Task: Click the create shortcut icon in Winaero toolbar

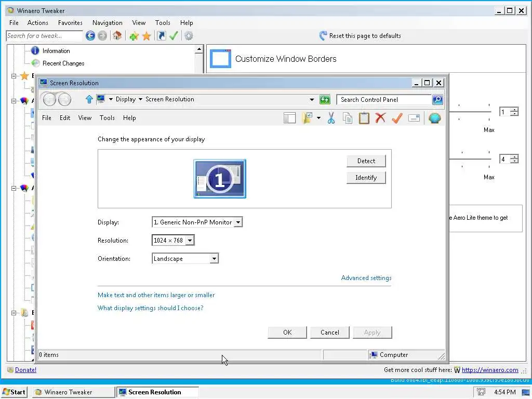Action: (x=162, y=36)
